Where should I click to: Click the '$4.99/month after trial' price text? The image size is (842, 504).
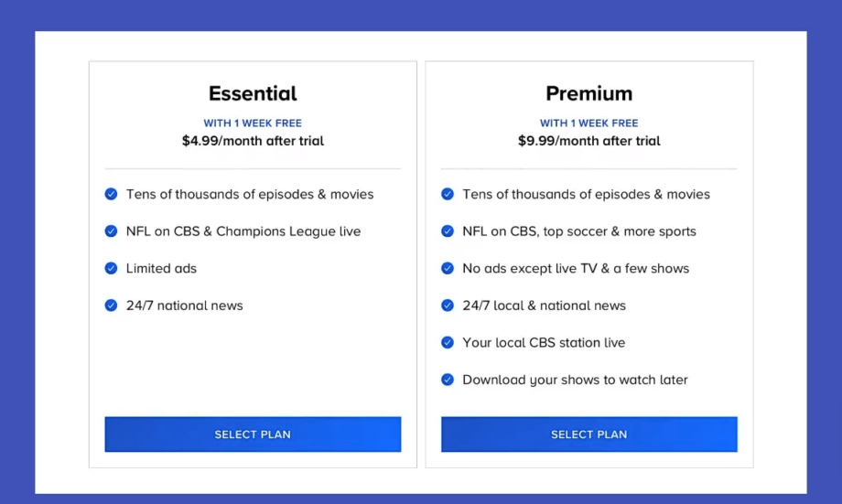tap(253, 141)
